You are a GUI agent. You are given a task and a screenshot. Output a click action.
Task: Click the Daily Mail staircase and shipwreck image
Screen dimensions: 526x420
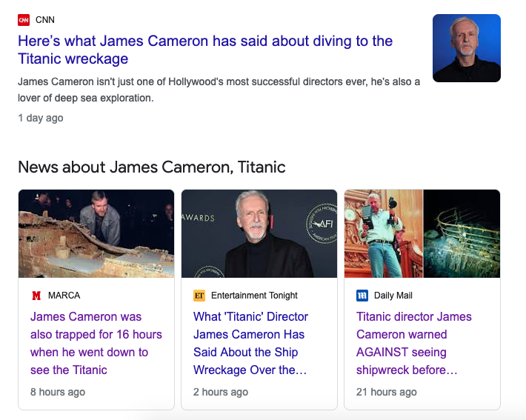pos(422,233)
